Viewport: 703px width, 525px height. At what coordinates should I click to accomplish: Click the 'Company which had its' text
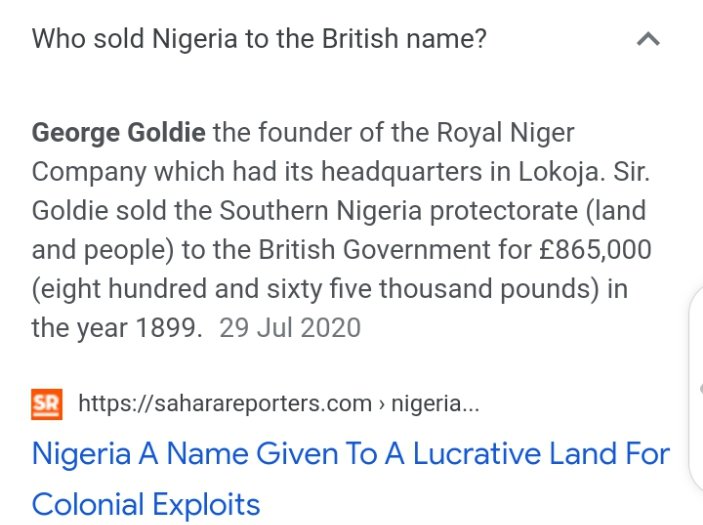[x=173, y=172]
